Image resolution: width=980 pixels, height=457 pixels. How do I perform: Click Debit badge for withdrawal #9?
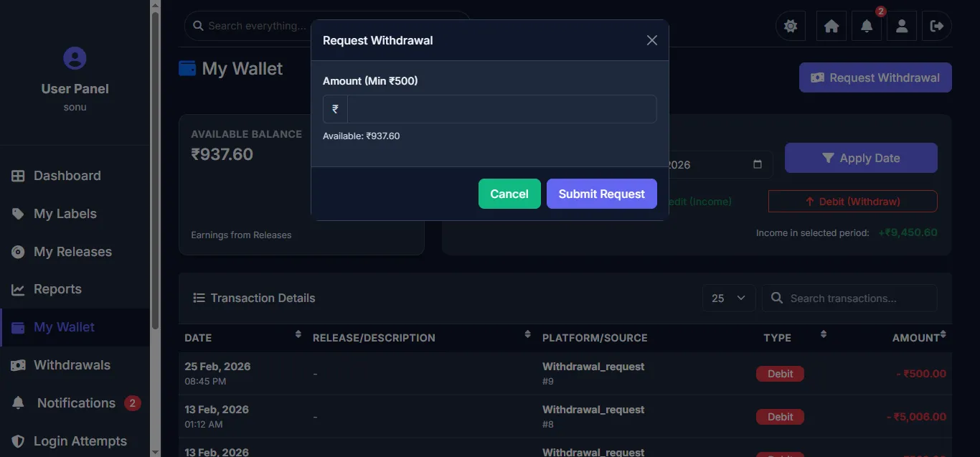(x=780, y=374)
